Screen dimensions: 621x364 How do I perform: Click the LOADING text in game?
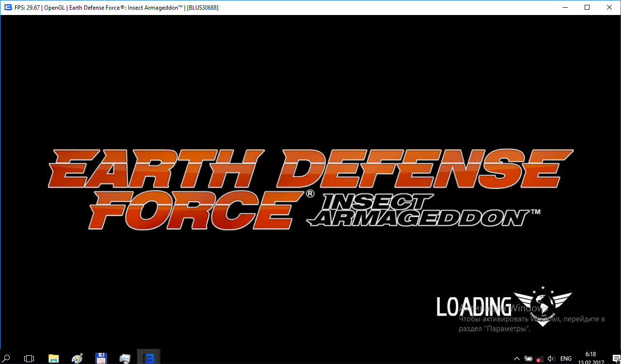click(x=473, y=306)
